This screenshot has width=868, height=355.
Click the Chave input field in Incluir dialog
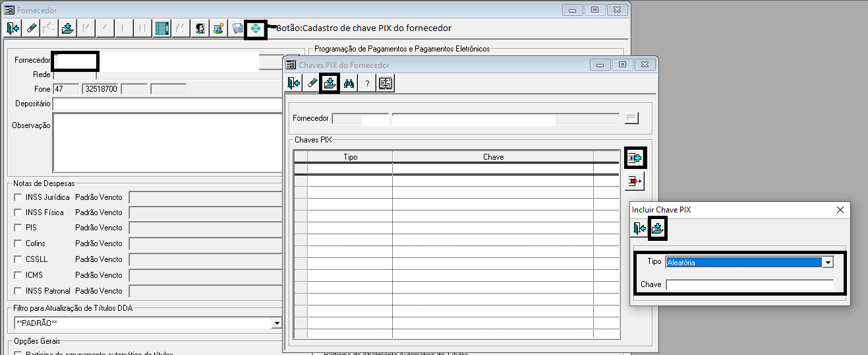click(x=749, y=284)
